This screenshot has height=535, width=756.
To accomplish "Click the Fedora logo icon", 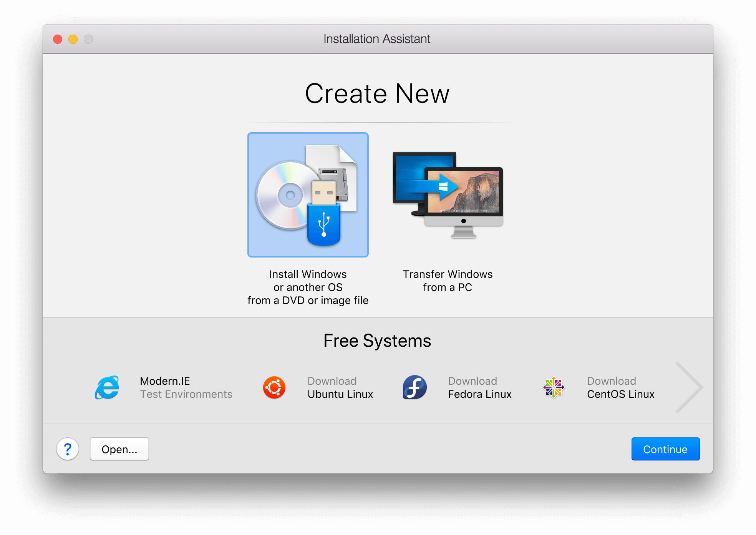I will (415, 387).
